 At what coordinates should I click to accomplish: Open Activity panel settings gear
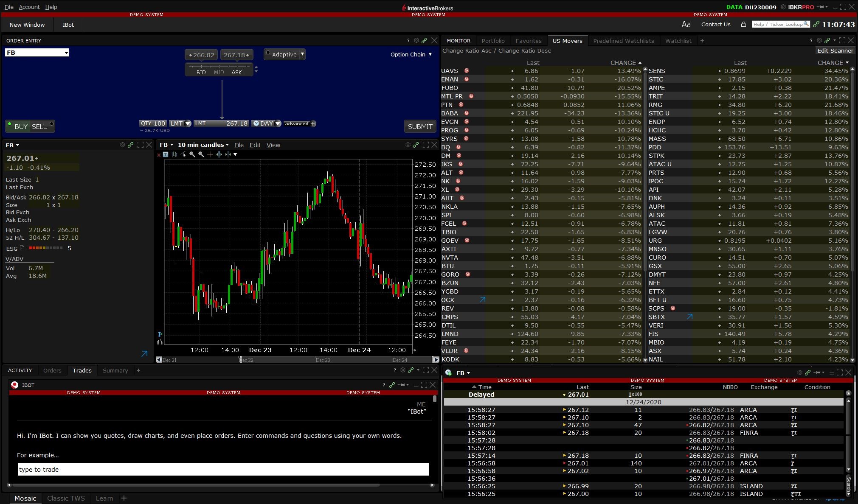tap(403, 370)
